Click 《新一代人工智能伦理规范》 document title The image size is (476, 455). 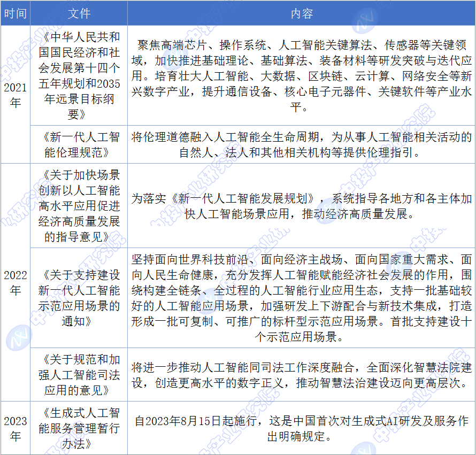[x=79, y=144]
